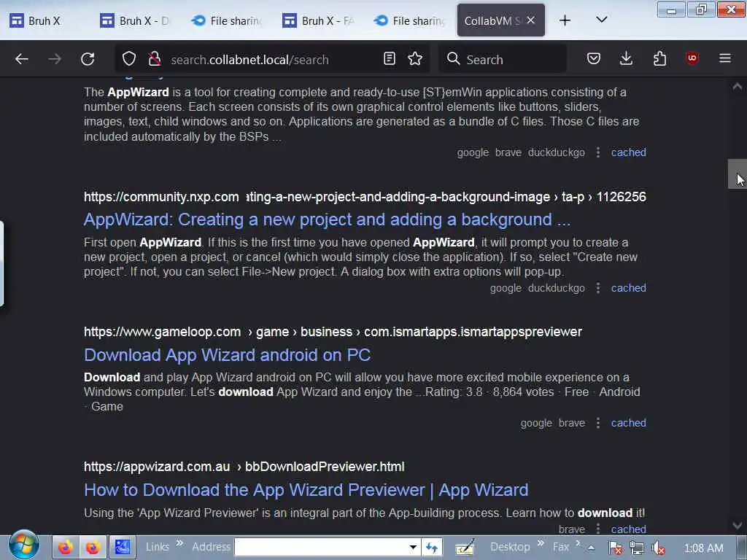This screenshot has width=747, height=560.
Task: Close the CollabVM tab
Action: pyautogui.click(x=531, y=20)
